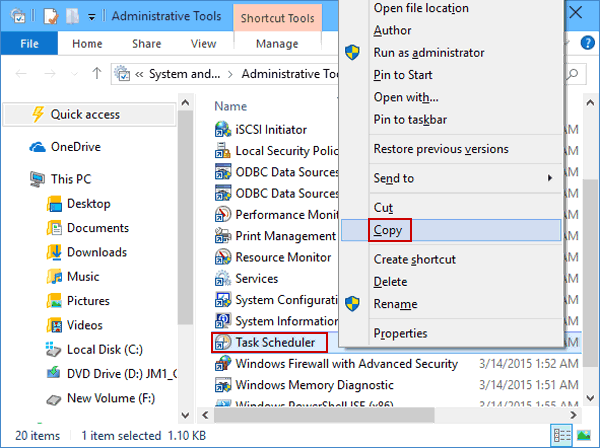This screenshot has width=600, height=448.
Task: Open the Customize Quick Access Toolbar dropdown
Action: pyautogui.click(x=91, y=17)
